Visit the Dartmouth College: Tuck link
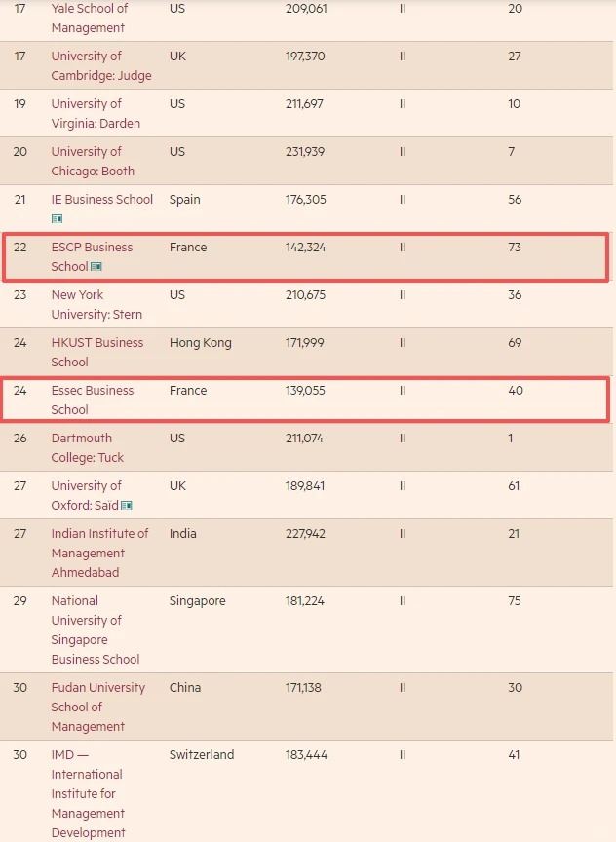Image resolution: width=616 pixels, height=842 pixels. [88, 447]
